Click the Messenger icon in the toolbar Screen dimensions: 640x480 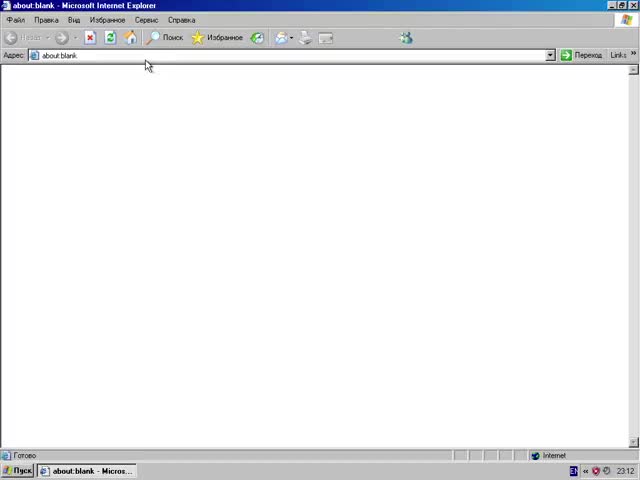click(405, 38)
